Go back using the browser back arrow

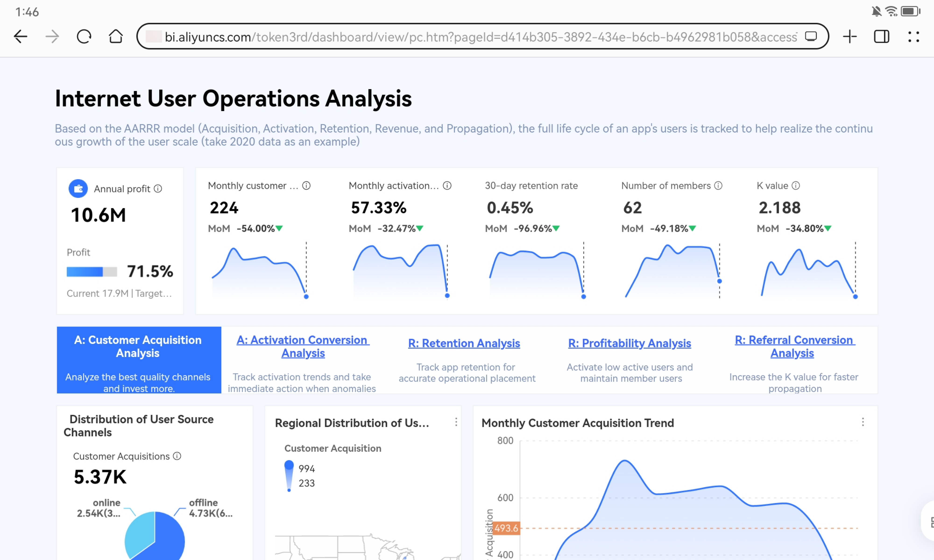tap(20, 37)
